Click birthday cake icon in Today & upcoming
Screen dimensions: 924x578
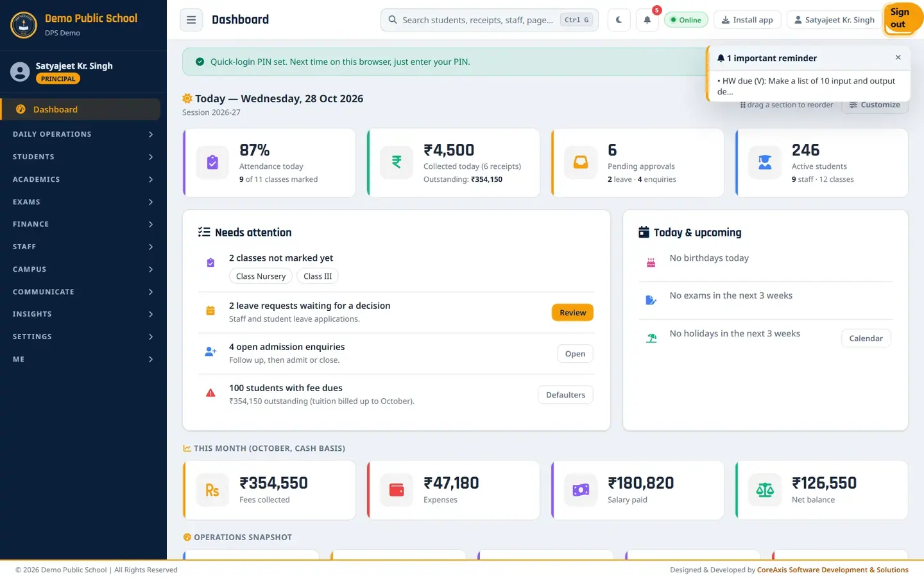pyautogui.click(x=651, y=262)
